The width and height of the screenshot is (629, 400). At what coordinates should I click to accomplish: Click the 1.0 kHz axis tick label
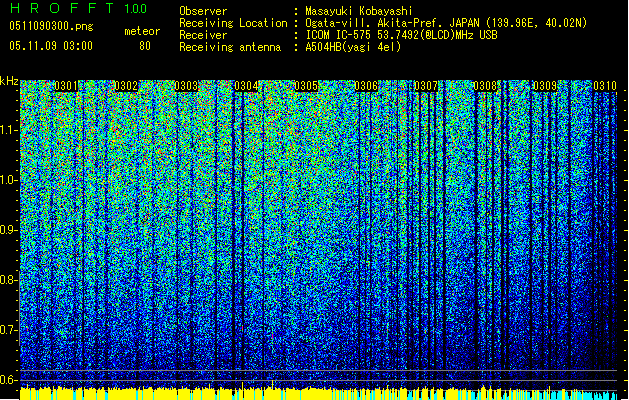click(x=9, y=181)
